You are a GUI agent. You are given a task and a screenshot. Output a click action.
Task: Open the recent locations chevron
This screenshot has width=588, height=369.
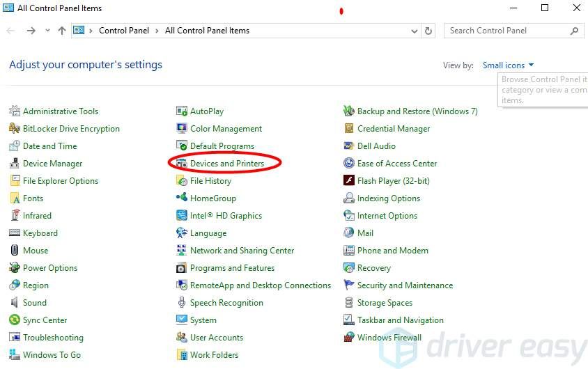pyautogui.click(x=47, y=31)
